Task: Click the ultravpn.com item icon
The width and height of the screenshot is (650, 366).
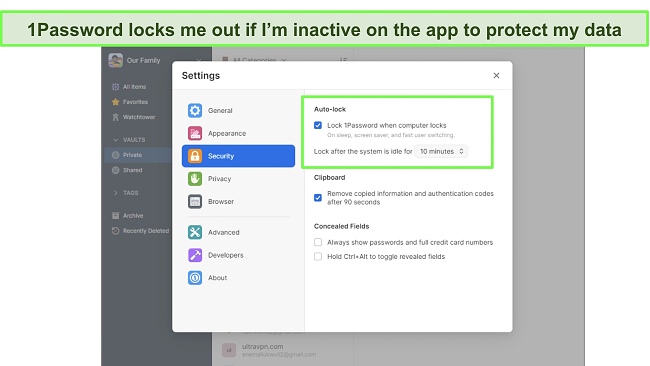Action: pos(229,350)
